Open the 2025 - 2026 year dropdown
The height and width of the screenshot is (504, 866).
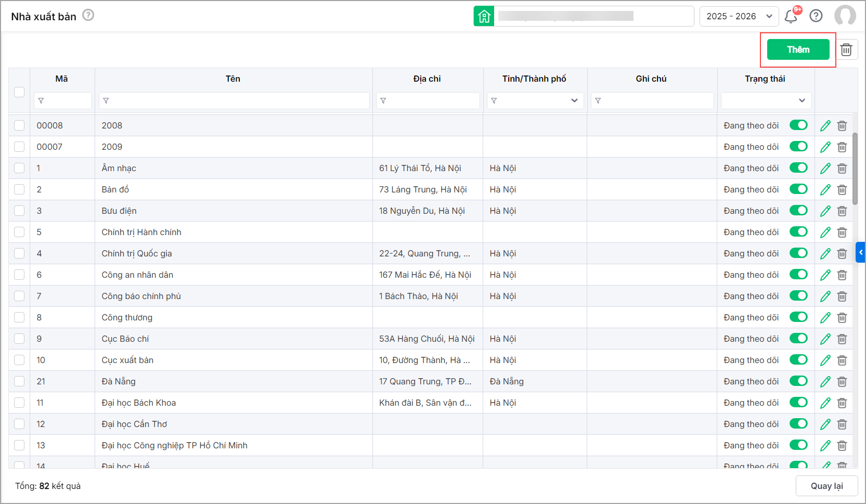(739, 16)
